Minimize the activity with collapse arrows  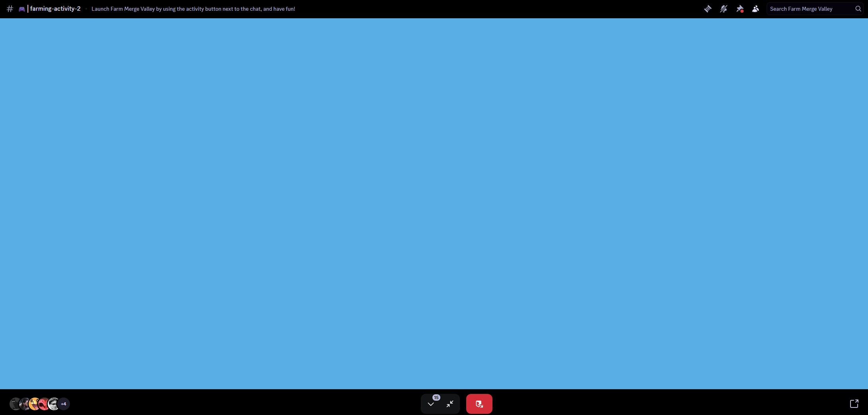(450, 404)
